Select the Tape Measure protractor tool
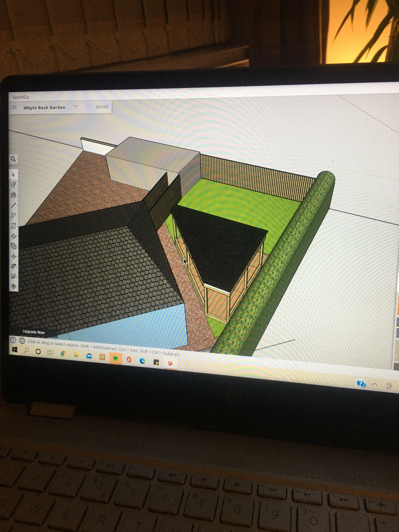 tap(14, 266)
